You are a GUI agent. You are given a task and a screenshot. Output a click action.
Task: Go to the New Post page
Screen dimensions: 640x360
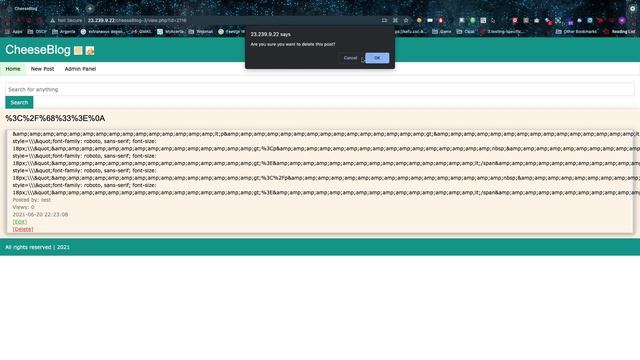click(42, 69)
